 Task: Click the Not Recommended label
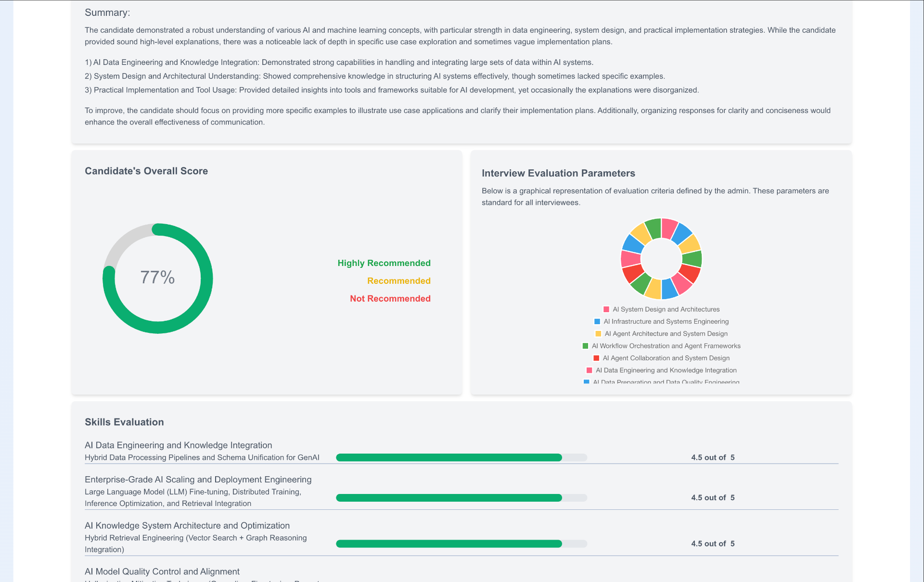coord(390,299)
